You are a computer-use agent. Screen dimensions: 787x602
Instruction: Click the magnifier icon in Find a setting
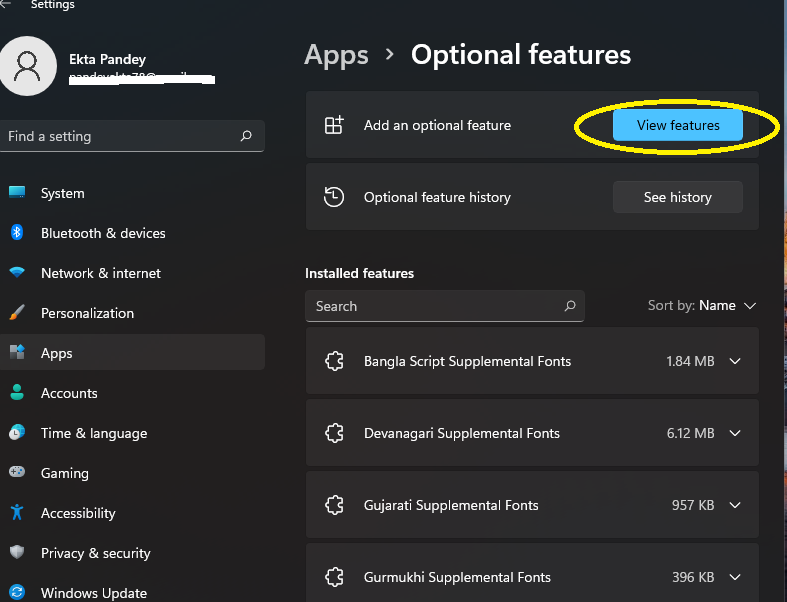point(246,136)
